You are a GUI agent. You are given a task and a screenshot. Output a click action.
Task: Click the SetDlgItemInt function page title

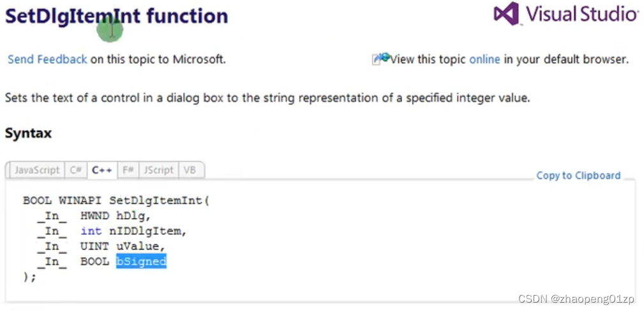116,16
